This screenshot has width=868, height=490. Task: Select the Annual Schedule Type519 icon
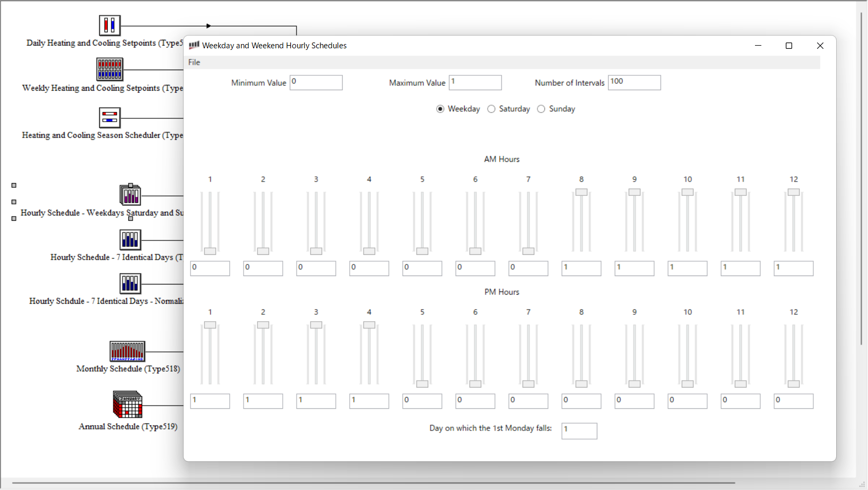point(128,405)
